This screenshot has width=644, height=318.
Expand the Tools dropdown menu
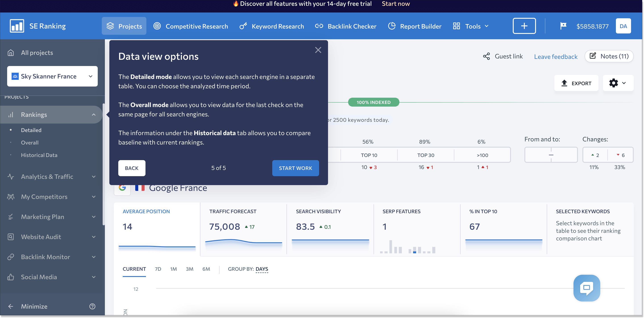pos(476,26)
